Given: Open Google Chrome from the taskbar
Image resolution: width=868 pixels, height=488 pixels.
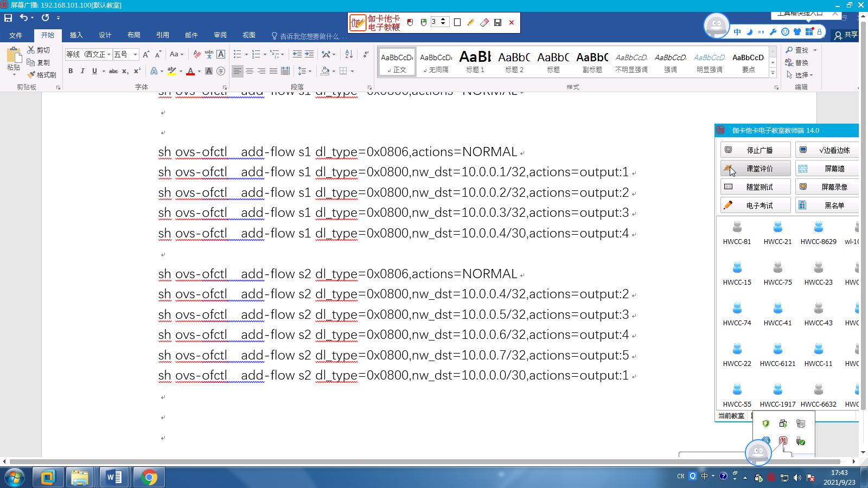Looking at the screenshot, I should click(x=149, y=477).
